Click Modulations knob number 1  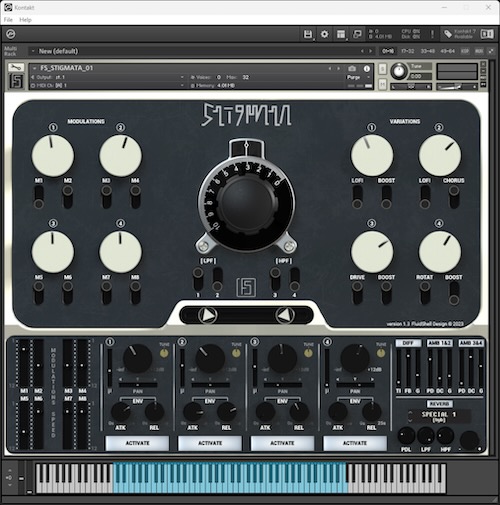[53, 156]
